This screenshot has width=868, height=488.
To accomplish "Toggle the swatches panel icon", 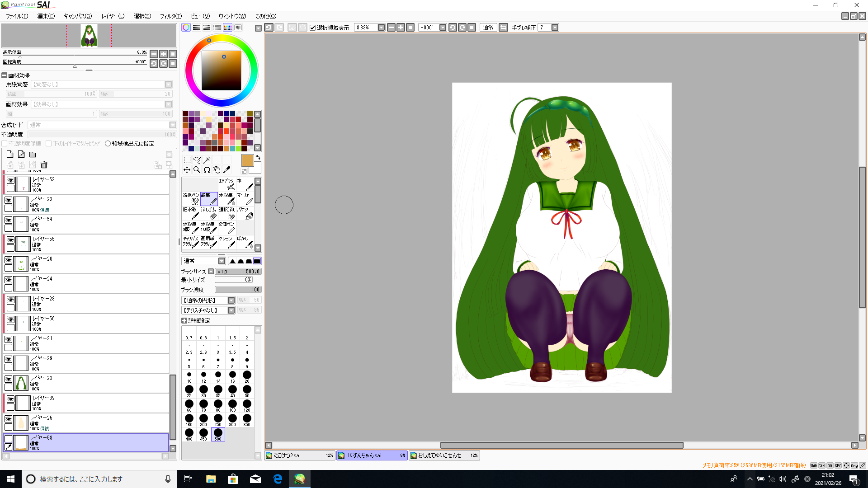I will coord(227,28).
